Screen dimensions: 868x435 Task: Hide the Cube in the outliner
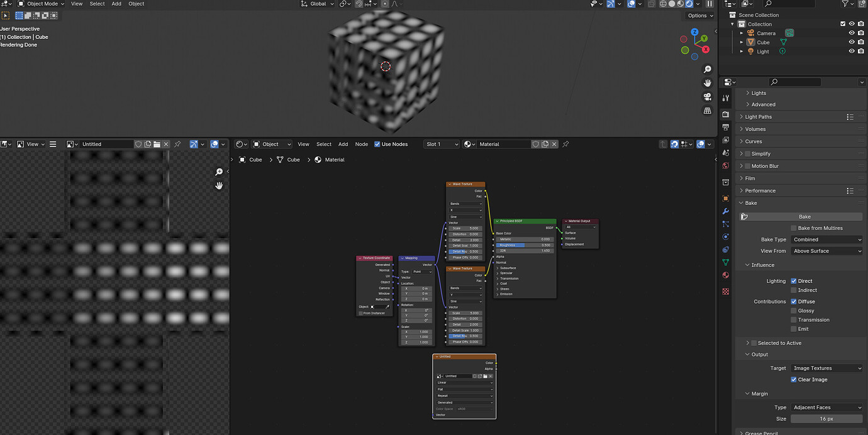point(852,42)
